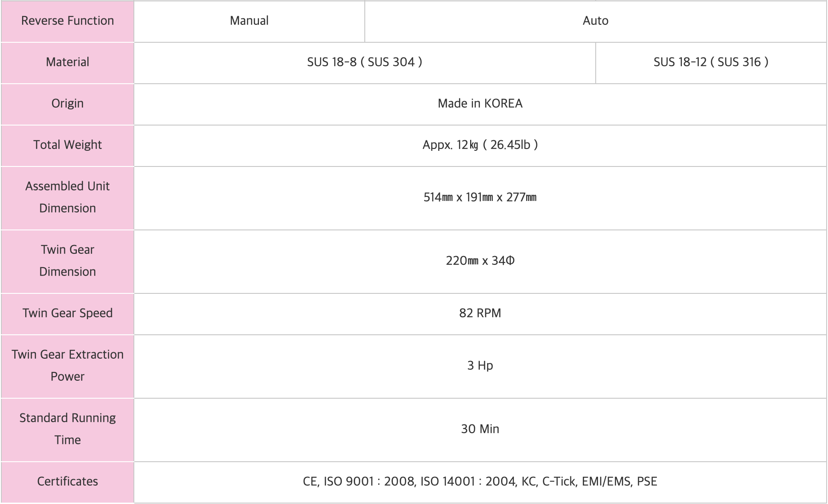Click the Twin Gear Speed label
This screenshot has height=504, width=828.
68,313
